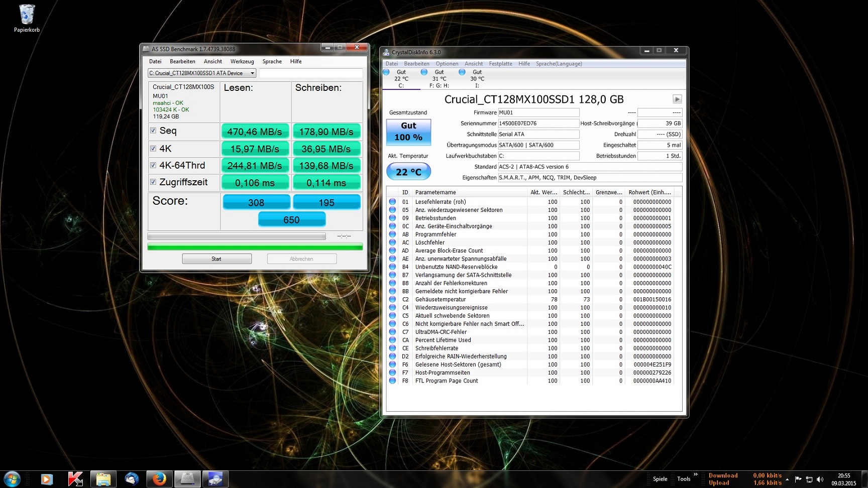Click status dot for Programmfehler row

click(x=393, y=234)
